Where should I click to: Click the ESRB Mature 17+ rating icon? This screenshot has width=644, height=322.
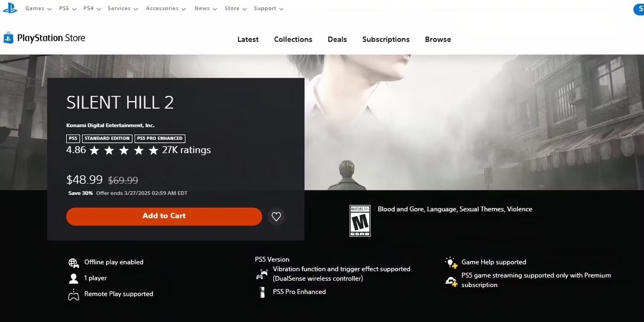(x=360, y=221)
